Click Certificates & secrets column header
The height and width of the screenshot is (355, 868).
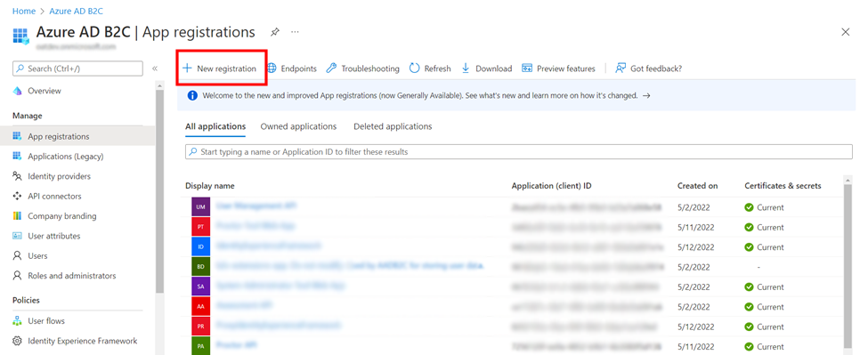coord(783,186)
